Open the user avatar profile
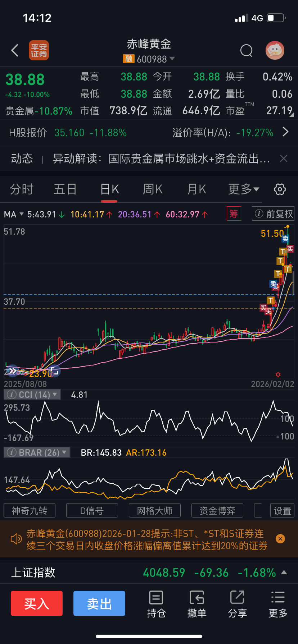Viewport: 298px width, 644px height. tap(275, 50)
